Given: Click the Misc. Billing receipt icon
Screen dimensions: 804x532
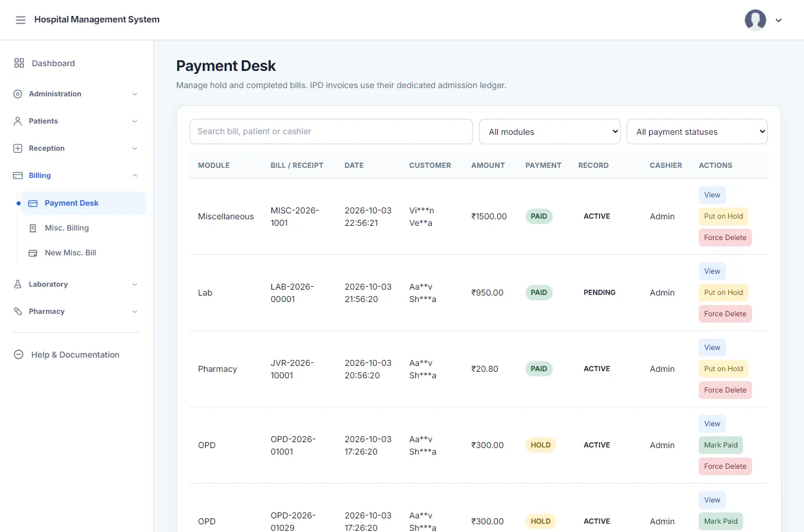Looking at the screenshot, I should point(33,228).
